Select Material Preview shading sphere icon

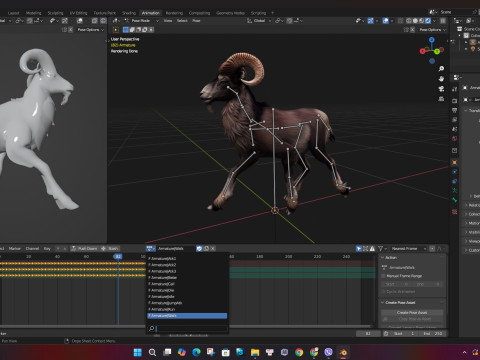422,21
